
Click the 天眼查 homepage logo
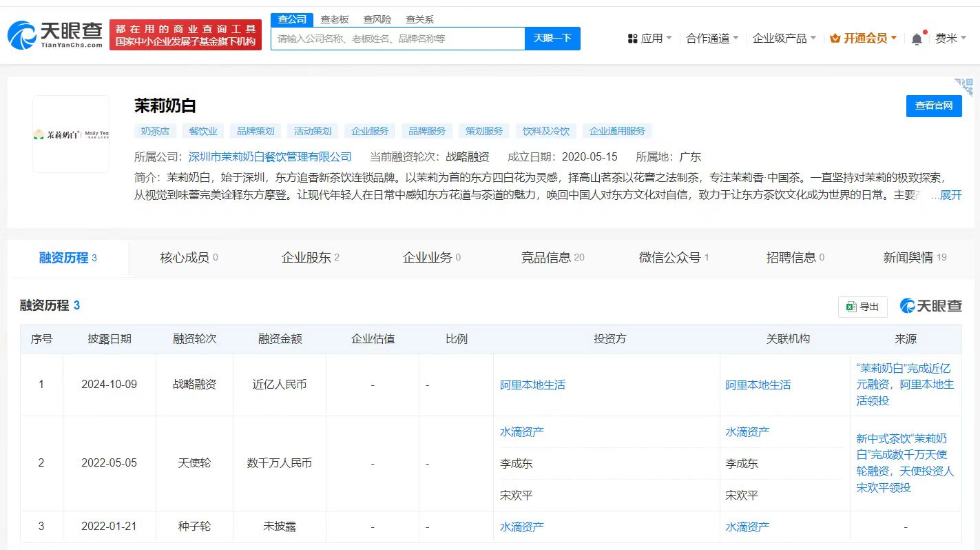click(55, 33)
